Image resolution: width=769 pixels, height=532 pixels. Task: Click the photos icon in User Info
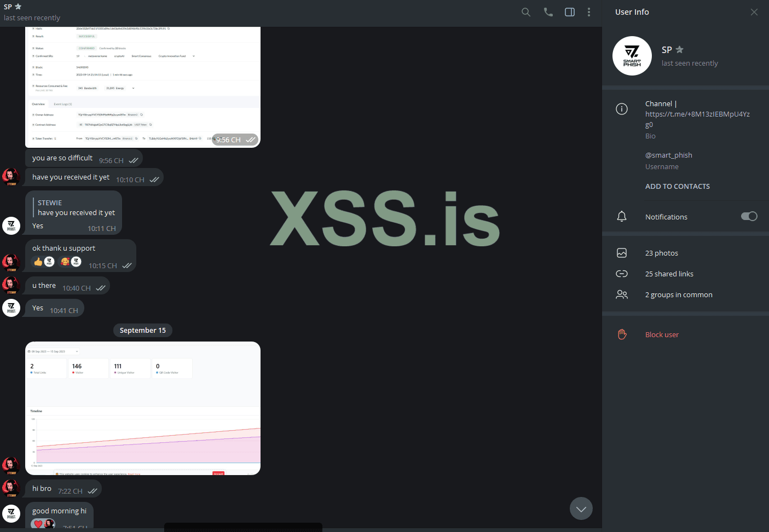point(622,253)
